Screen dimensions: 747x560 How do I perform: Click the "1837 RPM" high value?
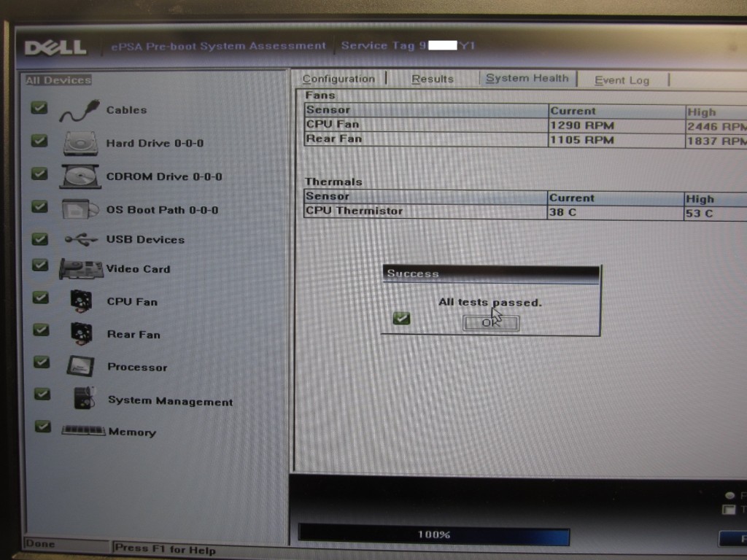[x=716, y=141]
